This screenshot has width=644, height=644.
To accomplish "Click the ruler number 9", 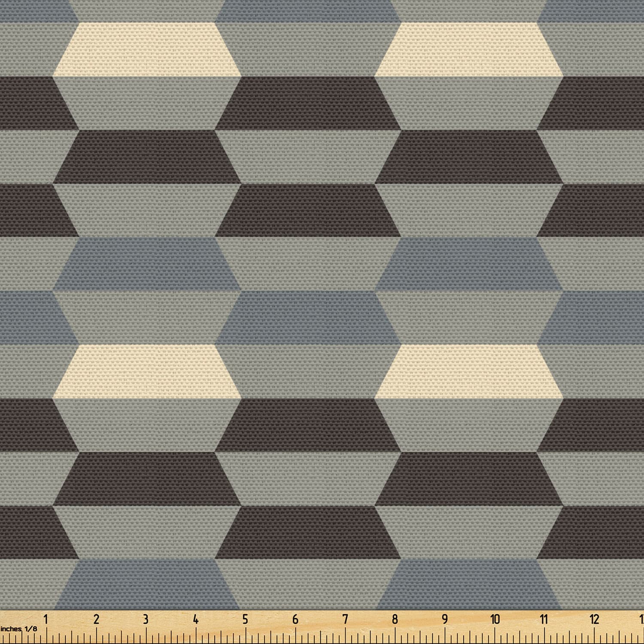I will [x=445, y=619].
